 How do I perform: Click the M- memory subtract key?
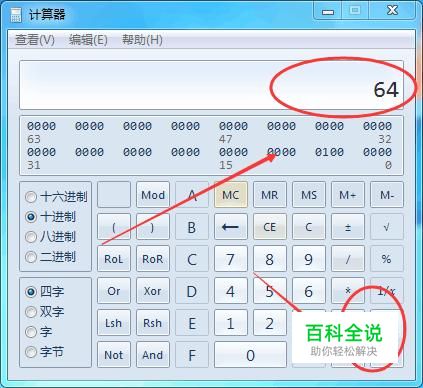point(387,195)
